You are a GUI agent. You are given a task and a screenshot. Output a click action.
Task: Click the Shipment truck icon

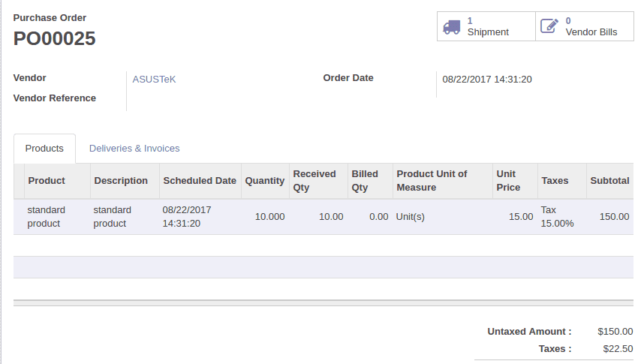[451, 26]
